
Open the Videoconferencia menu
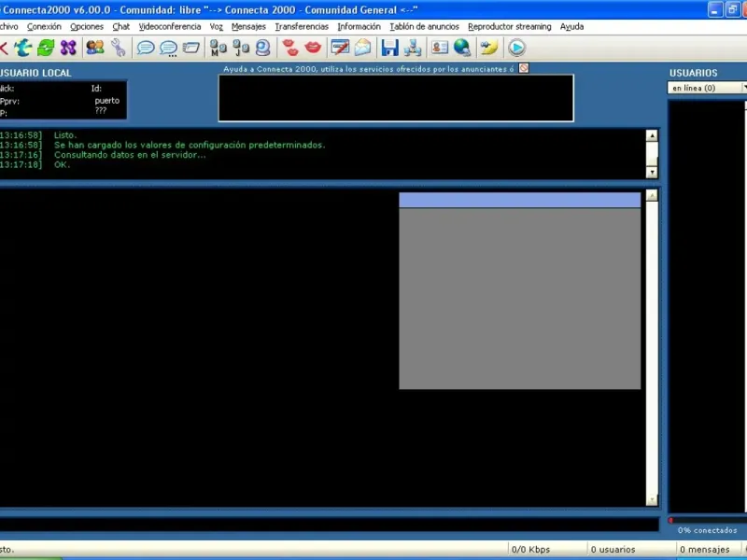coord(170,27)
